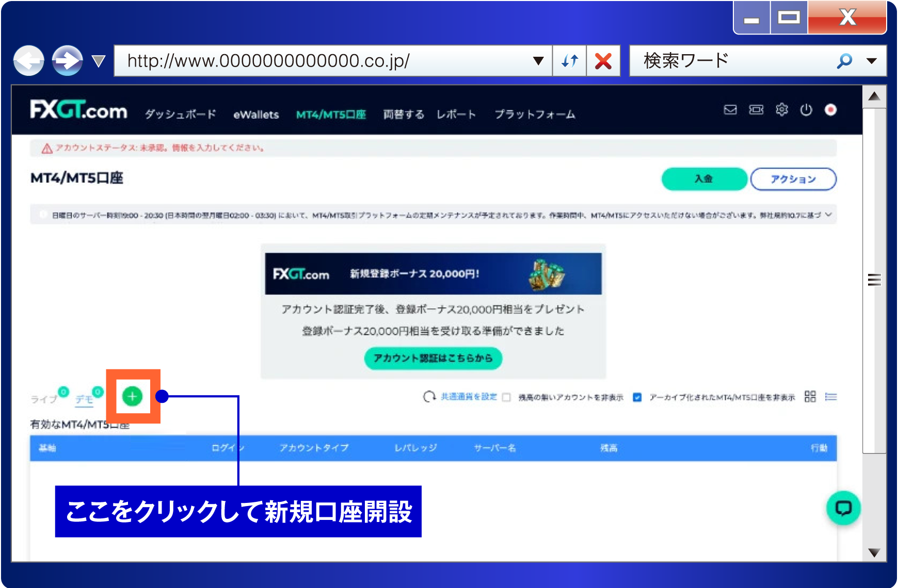Click the 共通通貨を設定 link
Screen dimensions: 898x588
tap(469, 397)
